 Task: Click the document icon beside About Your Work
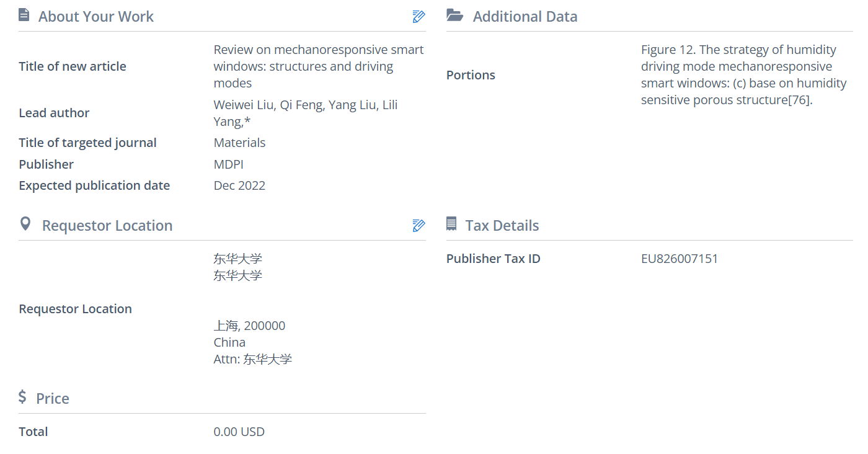point(24,16)
